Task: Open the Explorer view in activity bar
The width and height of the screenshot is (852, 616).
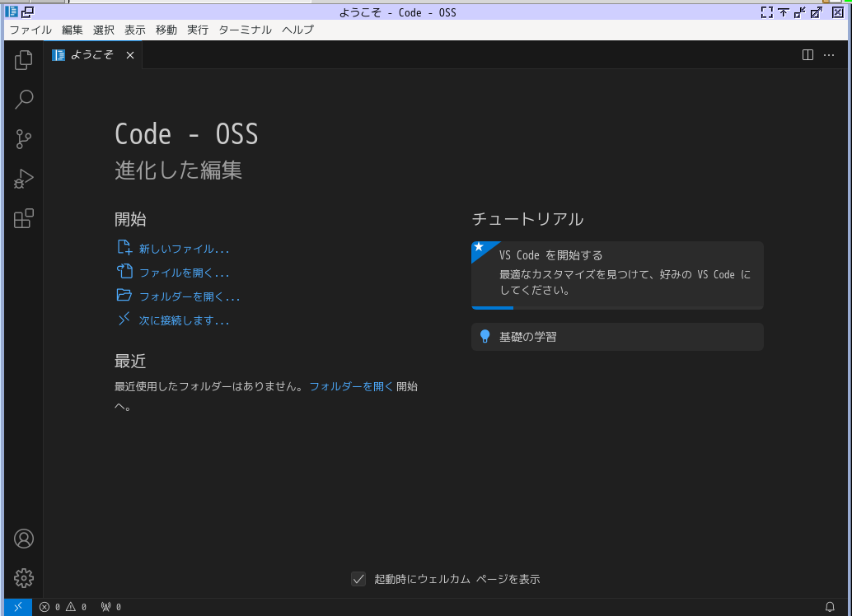Action: (x=23, y=60)
